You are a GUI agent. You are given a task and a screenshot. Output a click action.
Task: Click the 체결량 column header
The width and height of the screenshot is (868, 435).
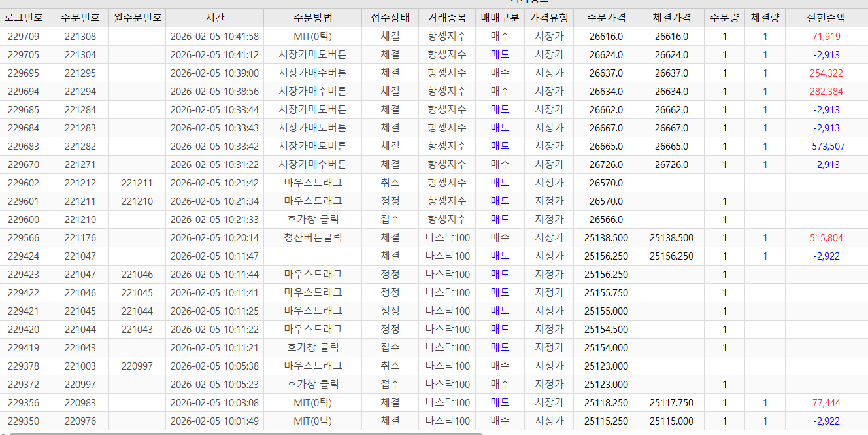(765, 18)
